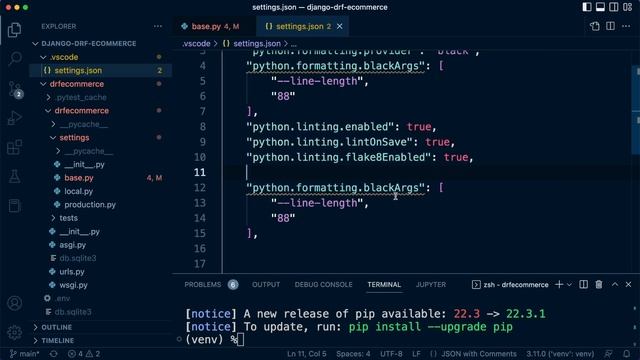Change indentation via Spaces: 4
640x360 pixels.
(353, 354)
